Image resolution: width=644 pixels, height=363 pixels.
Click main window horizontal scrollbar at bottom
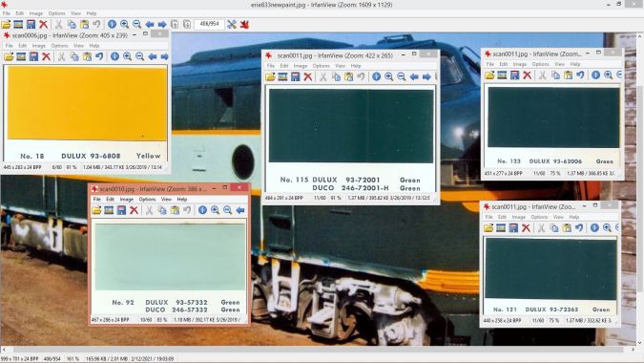pyautogui.click(x=319, y=350)
